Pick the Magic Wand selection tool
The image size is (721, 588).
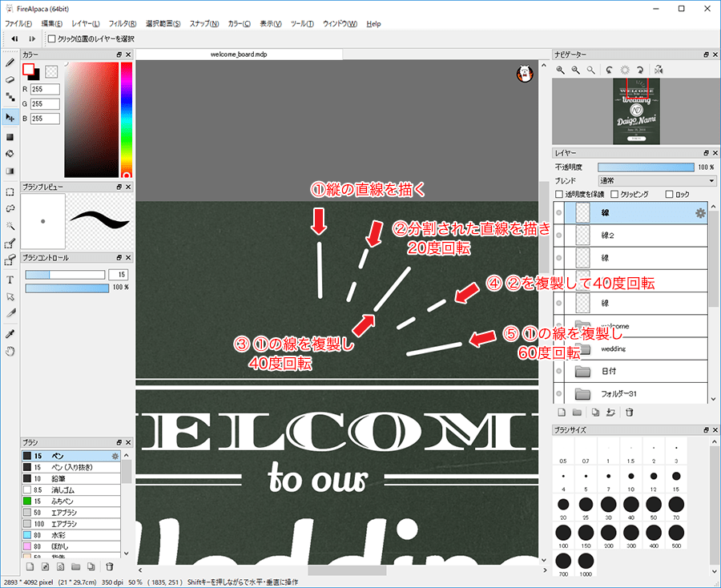click(x=10, y=228)
